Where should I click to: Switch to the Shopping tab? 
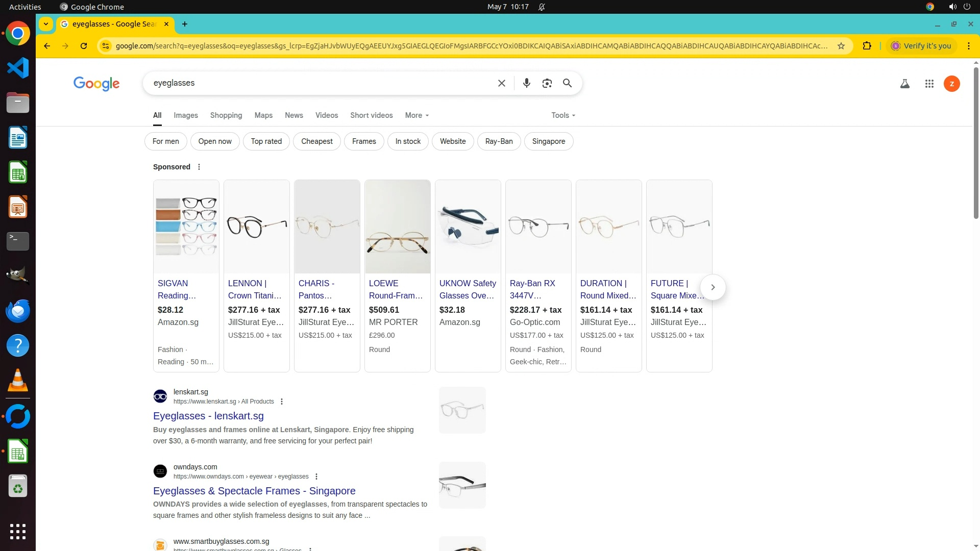click(x=226, y=115)
